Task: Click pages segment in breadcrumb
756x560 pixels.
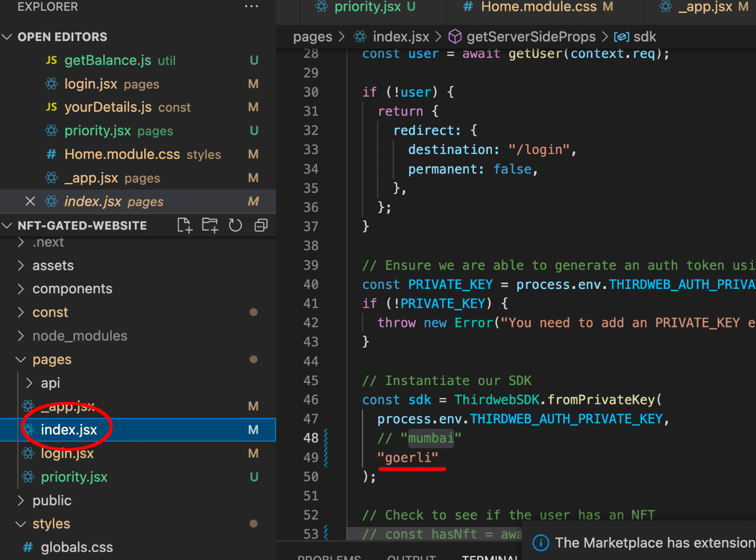Action: pyautogui.click(x=313, y=37)
